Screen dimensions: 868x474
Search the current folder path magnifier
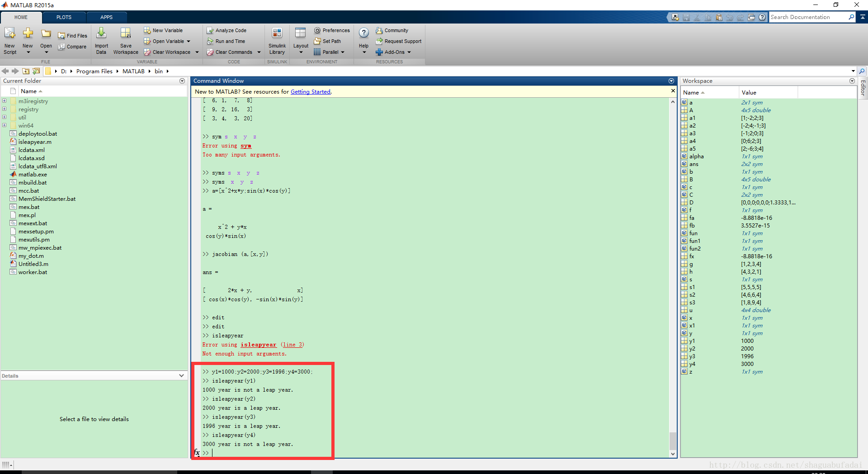pyautogui.click(x=862, y=71)
